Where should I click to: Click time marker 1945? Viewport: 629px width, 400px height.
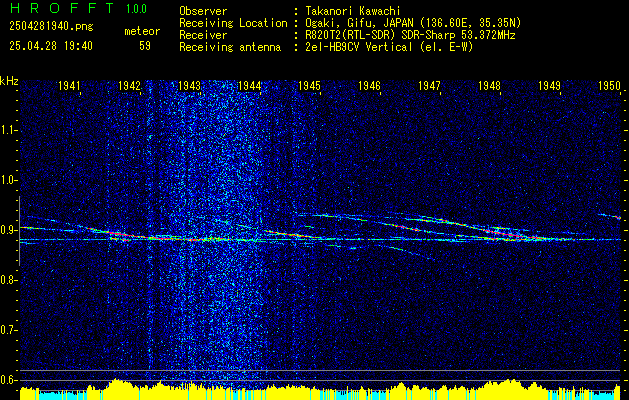click(x=310, y=85)
